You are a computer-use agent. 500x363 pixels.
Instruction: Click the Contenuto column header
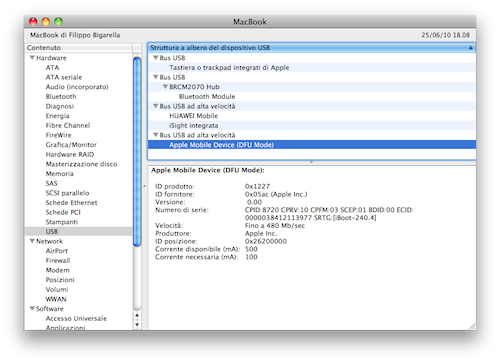[79, 48]
